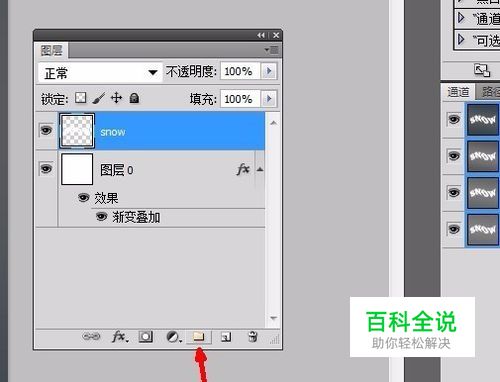Switch to the 路径 tab
The width and height of the screenshot is (500, 382).
pos(489,92)
